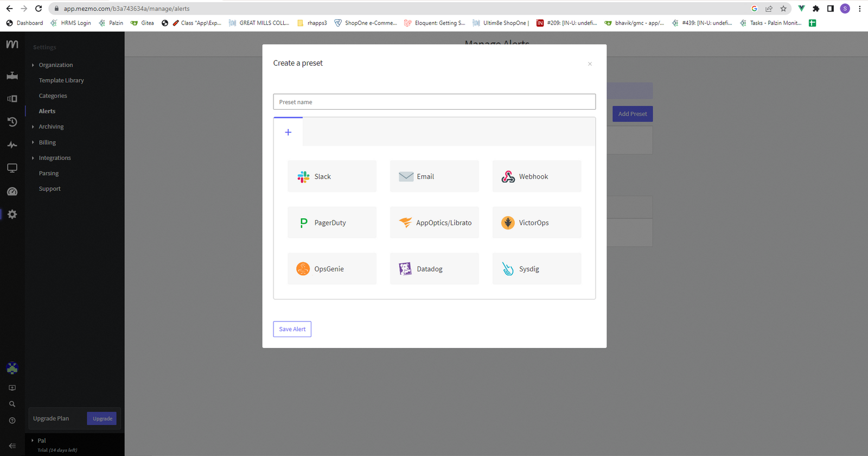Expand the Archiving settings section
Screen dimensions: 868x456
51,127
